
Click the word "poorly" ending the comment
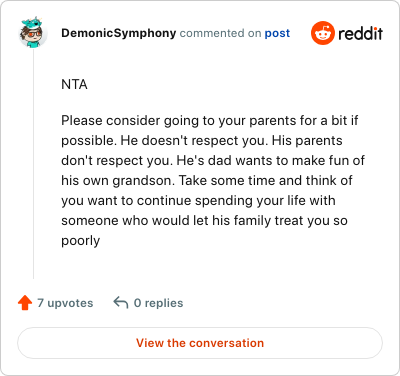[x=81, y=241]
